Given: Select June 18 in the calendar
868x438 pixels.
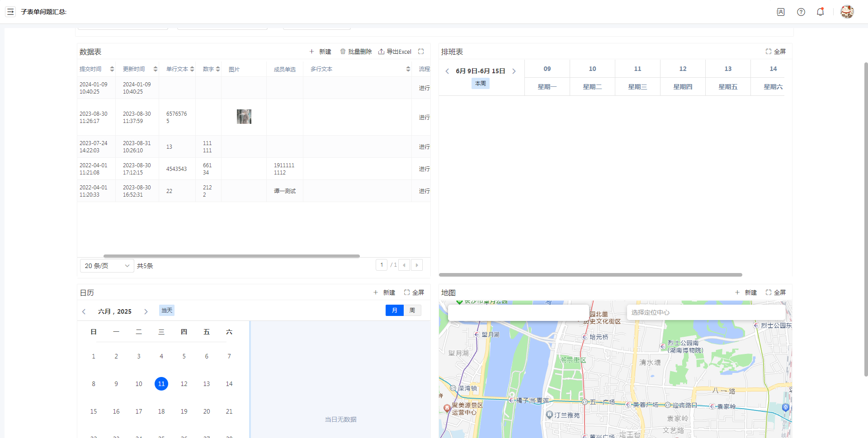Looking at the screenshot, I should pyautogui.click(x=161, y=411).
